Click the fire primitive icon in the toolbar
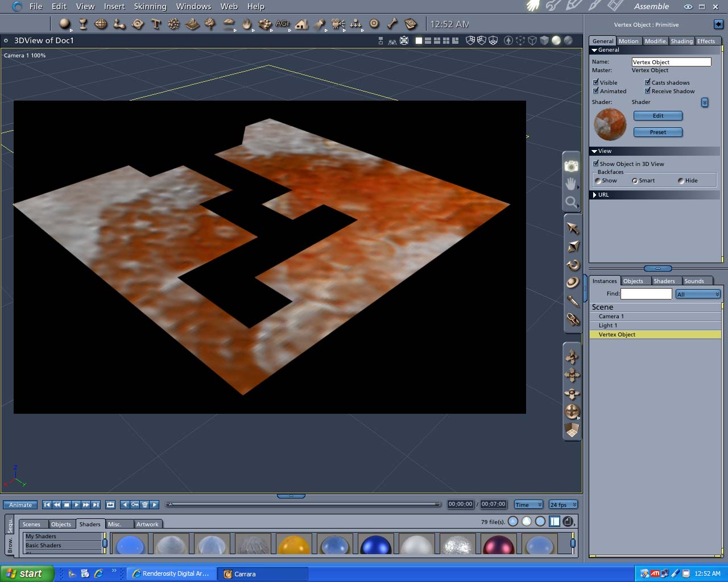Viewport: 728px width, 582px height. pyautogui.click(x=247, y=24)
